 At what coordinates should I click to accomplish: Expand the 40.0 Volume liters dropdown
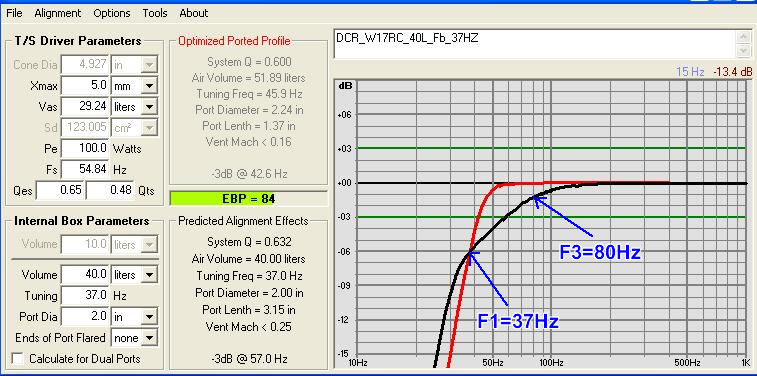(150, 275)
